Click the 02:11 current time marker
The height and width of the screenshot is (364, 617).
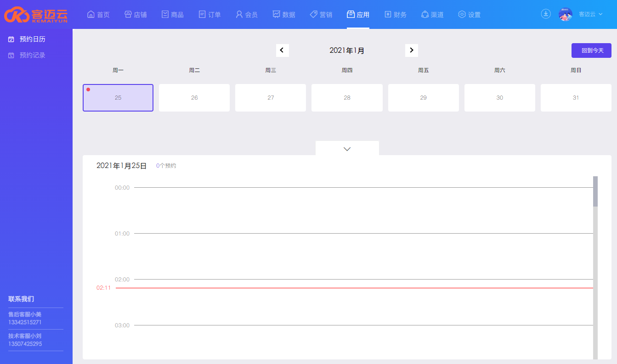pos(103,288)
